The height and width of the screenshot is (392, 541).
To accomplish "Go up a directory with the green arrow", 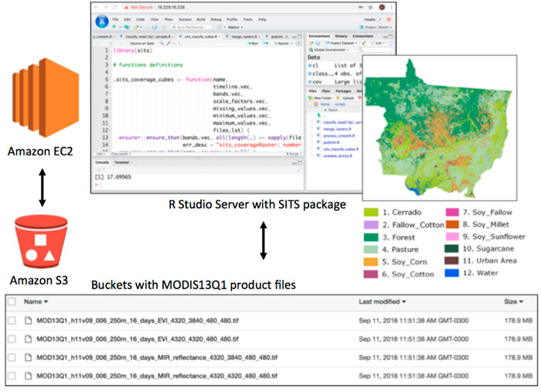I will pyautogui.click(x=319, y=115).
